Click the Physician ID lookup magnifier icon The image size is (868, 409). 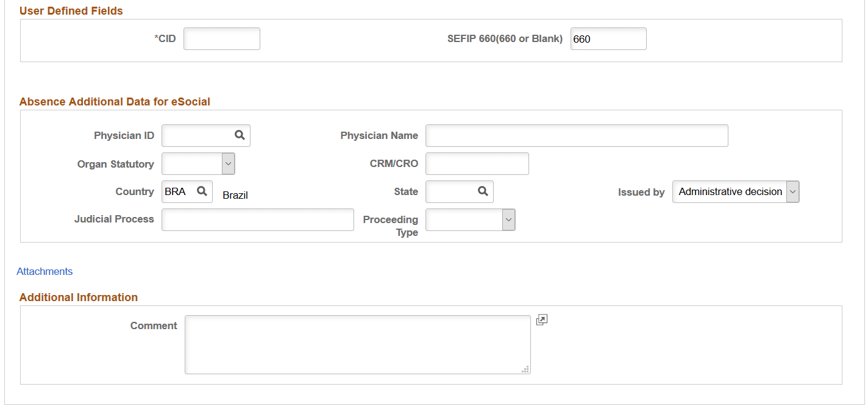click(x=240, y=135)
